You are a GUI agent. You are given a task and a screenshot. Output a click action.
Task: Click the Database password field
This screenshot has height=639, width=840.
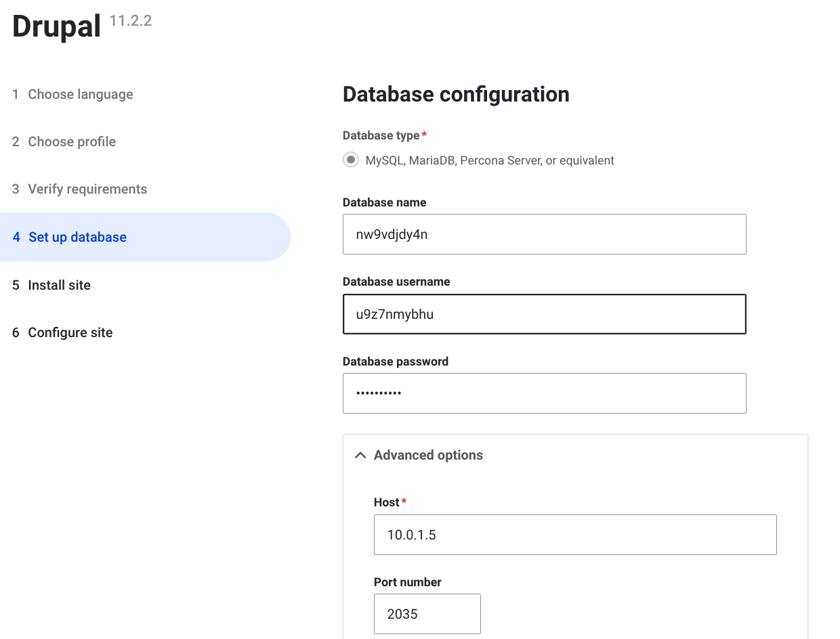pyautogui.click(x=544, y=393)
